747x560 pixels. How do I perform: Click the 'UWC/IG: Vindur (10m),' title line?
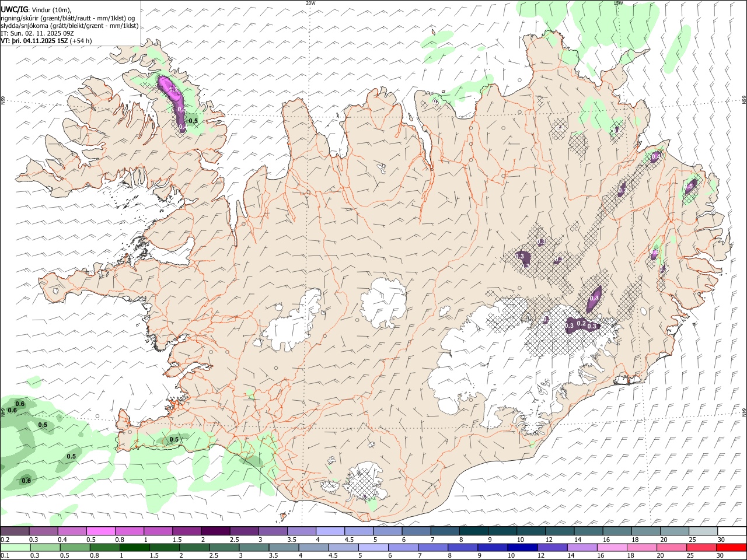[36, 9]
